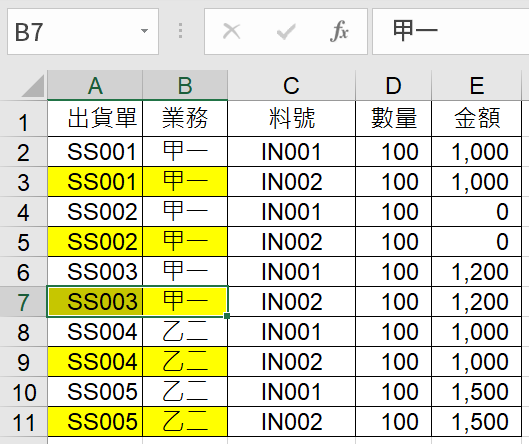Screen dimensions: 529x444
Task: Click the formula bar resize dots handle
Action: (181, 31)
